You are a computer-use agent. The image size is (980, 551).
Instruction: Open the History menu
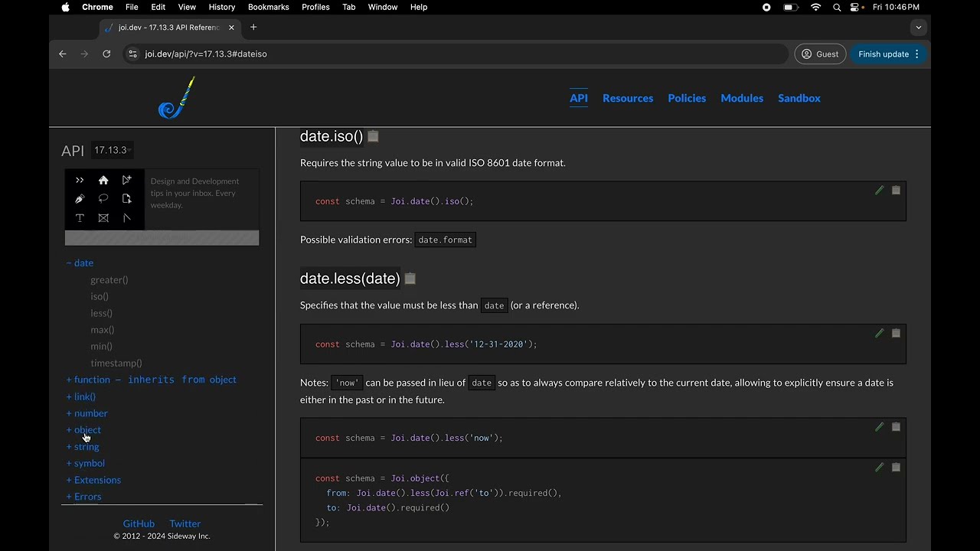222,7
